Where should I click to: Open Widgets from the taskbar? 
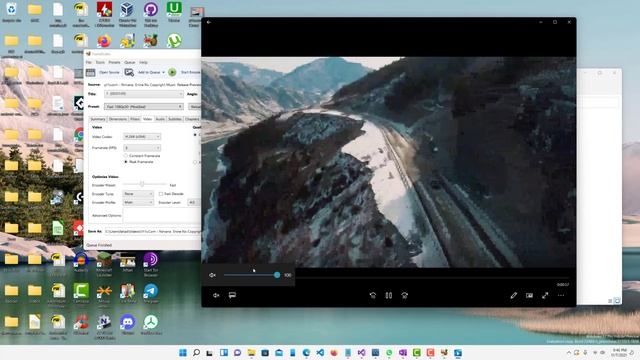coord(224,353)
